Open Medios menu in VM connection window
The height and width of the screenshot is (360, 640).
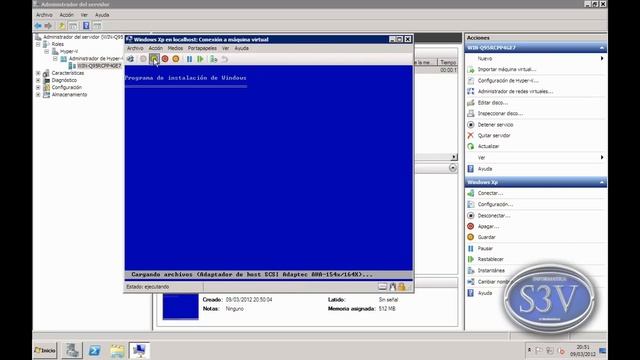tap(176, 48)
